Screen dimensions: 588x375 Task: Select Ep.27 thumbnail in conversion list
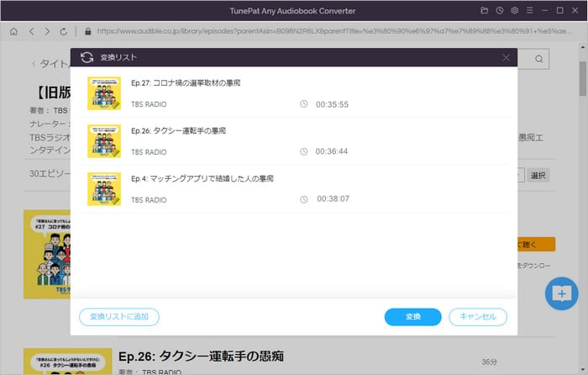point(104,93)
